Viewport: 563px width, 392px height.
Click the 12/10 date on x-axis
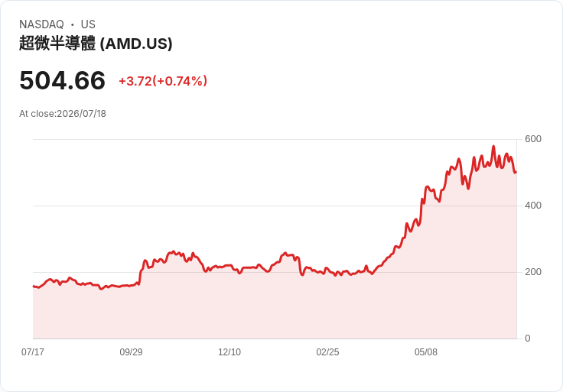(229, 352)
